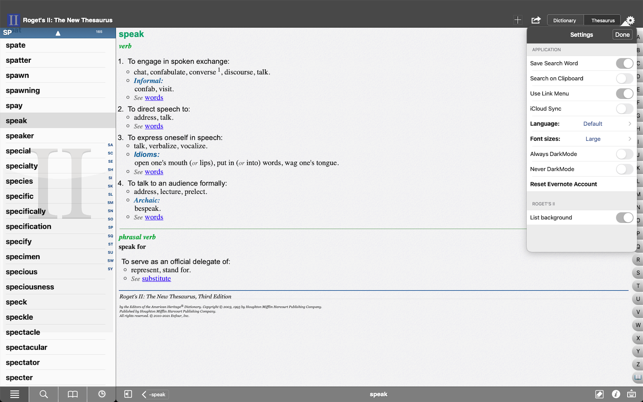Jump to ST in sub-index
The image size is (643, 402).
coord(110,244)
